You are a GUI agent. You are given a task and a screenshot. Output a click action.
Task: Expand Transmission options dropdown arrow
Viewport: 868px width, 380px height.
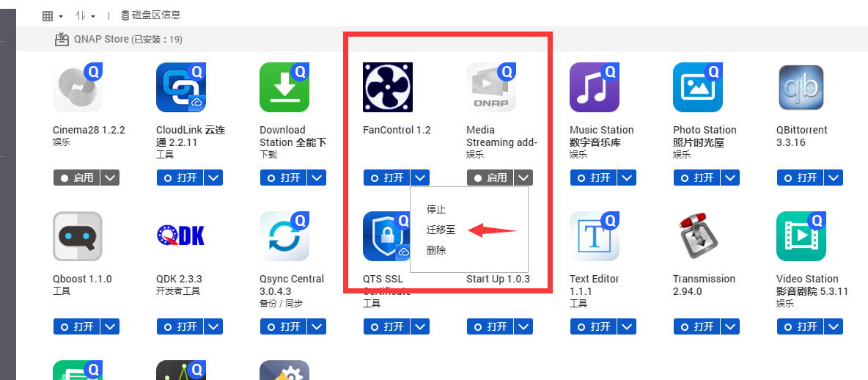point(731,327)
